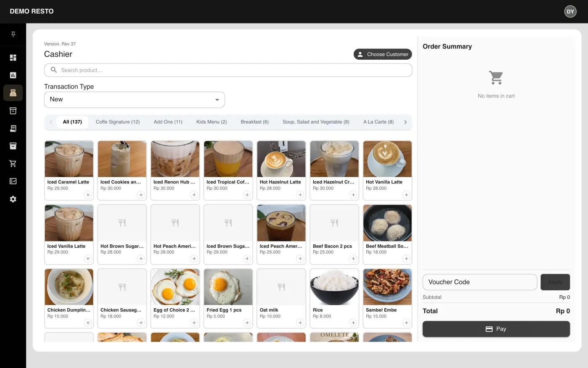Open the checklist icon in sidebar
The height and width of the screenshot is (368, 588).
click(13, 181)
